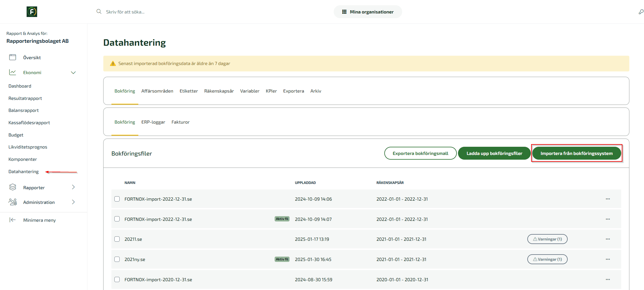This screenshot has height=290, width=644.
Task: Select checkbox for active FORTNOX-import-2022-12-31.se file
Action: [x=117, y=219]
